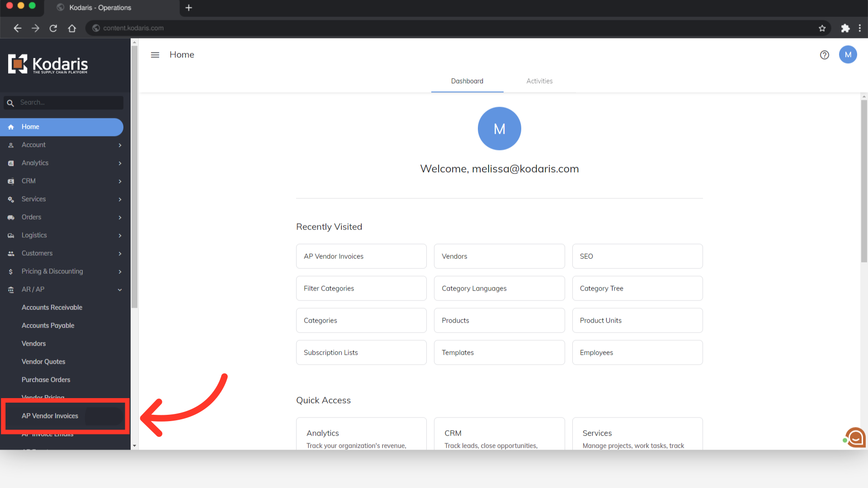Bookmark page with the star icon
868x488 pixels.
pos(822,28)
